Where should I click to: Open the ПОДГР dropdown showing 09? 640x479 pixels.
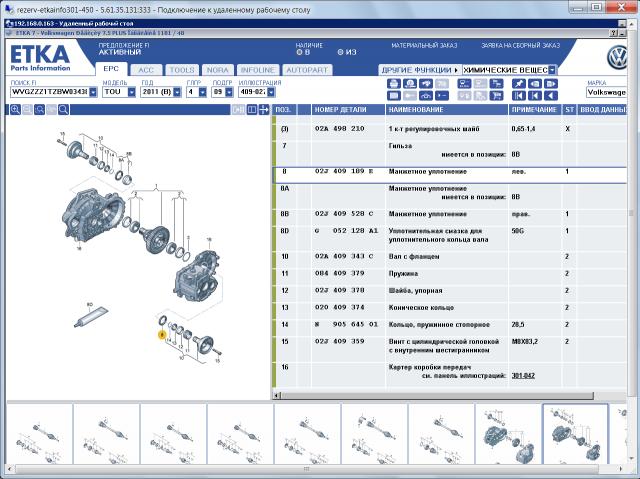click(229, 92)
